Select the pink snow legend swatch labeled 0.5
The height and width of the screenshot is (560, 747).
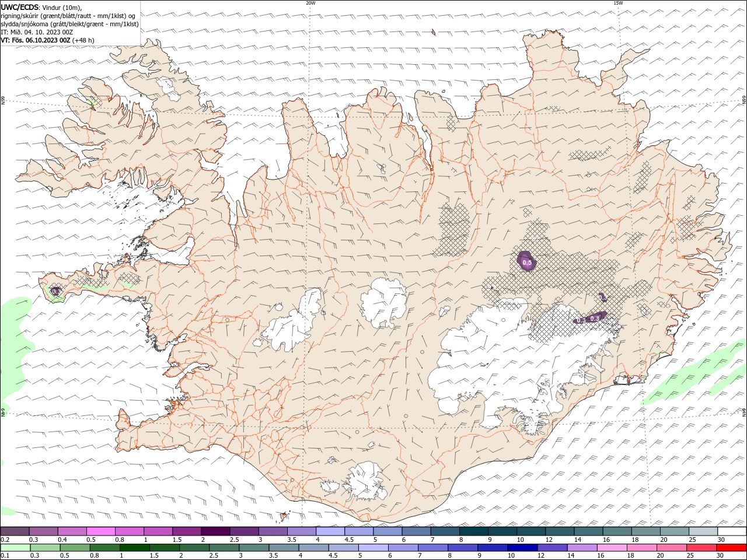coord(100,531)
